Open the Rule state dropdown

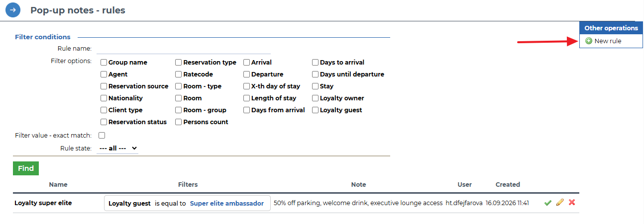[x=117, y=148]
